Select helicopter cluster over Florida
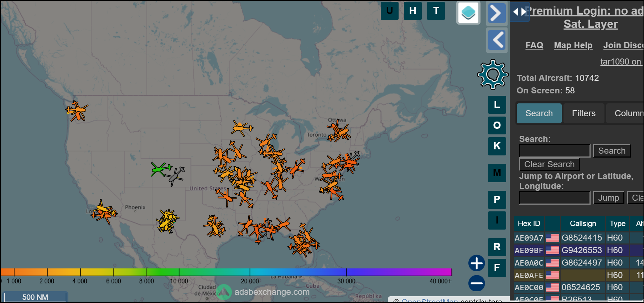 [x=303, y=241]
